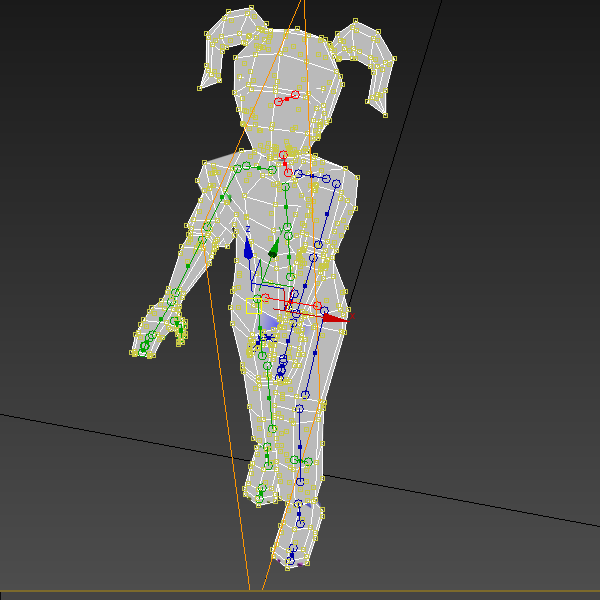The image size is (600, 600).
Task: Select the green spine bone in the chest
Action: [x=286, y=207]
